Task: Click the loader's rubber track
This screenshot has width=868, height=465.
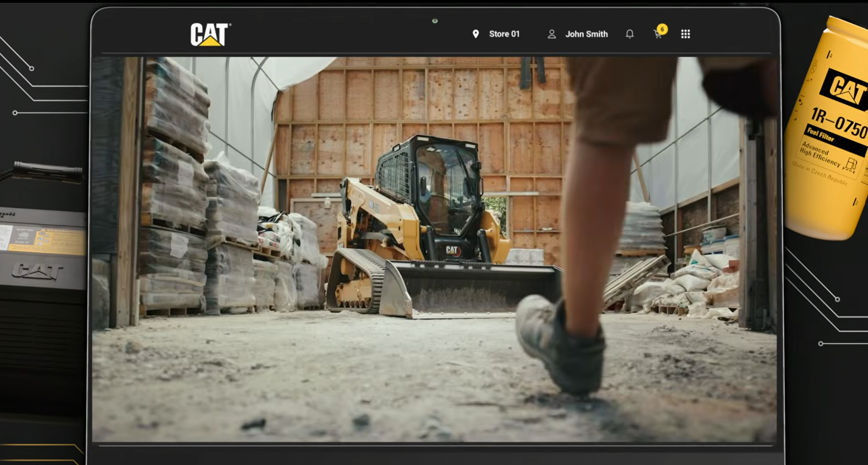Action: point(357,280)
